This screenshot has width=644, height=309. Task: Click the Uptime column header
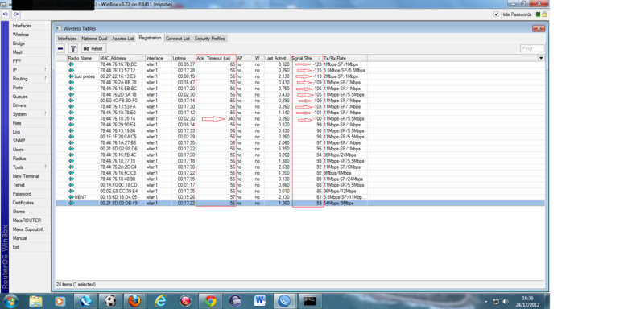pos(184,58)
